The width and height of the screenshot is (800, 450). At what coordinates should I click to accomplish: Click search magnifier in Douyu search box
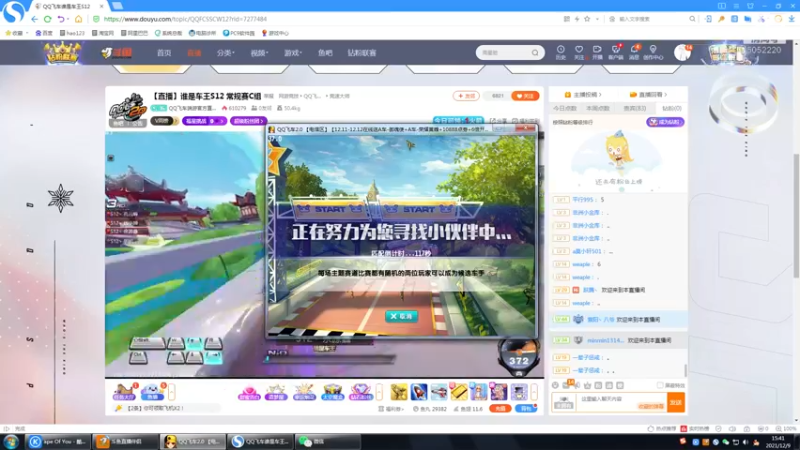(535, 53)
